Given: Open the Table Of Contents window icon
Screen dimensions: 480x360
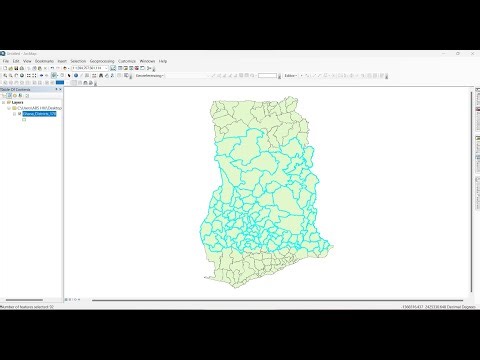Looking at the screenshot, I should pos(120,68).
